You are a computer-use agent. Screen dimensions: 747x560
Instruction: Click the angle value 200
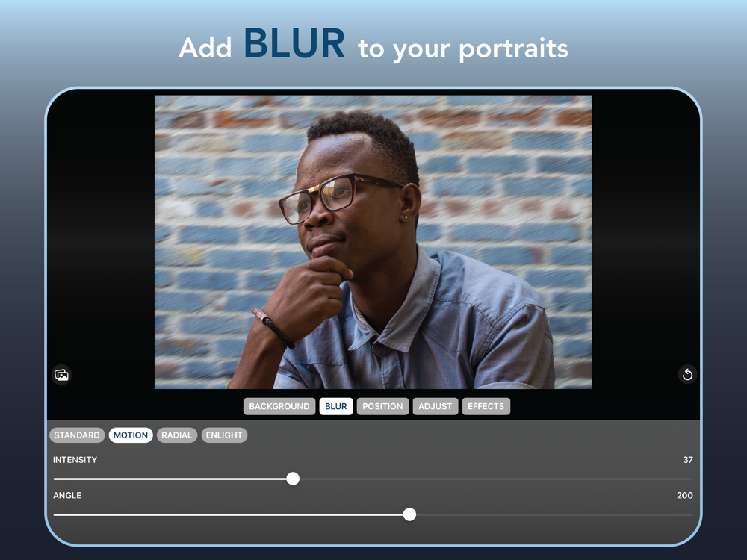point(685,495)
